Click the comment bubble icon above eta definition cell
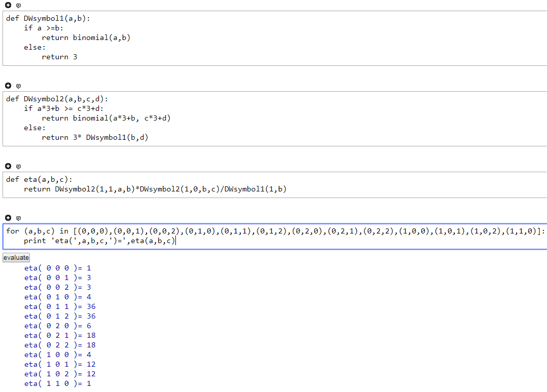This screenshot has height=392, width=547. click(18, 167)
